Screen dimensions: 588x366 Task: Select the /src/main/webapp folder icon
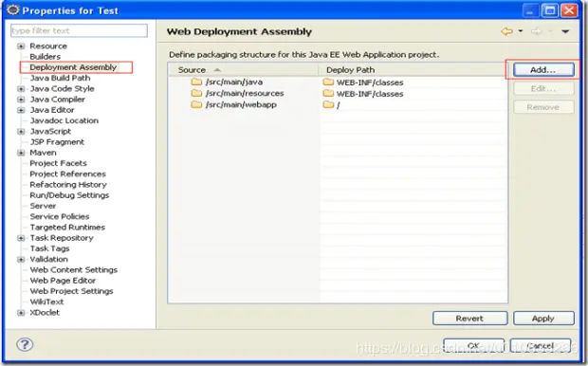pos(196,104)
